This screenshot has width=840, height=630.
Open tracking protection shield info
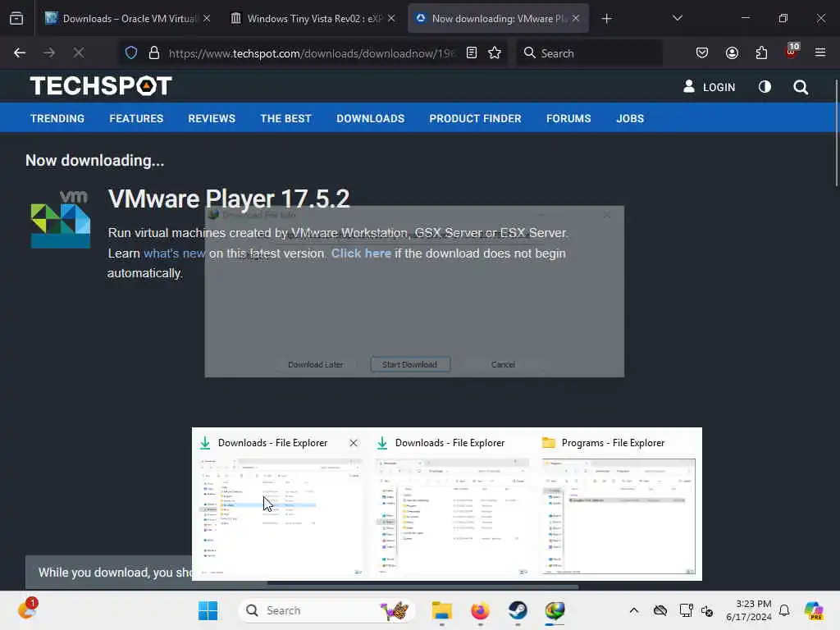(131, 53)
